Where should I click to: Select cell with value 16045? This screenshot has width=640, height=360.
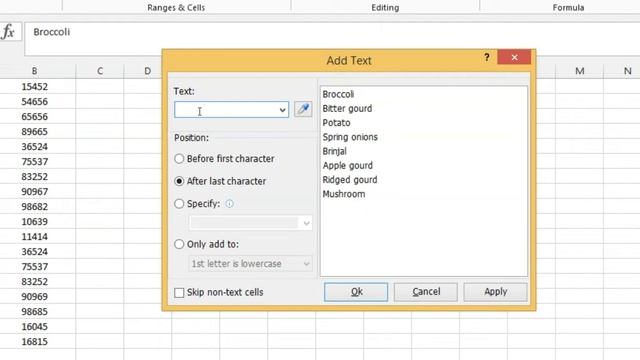35,327
